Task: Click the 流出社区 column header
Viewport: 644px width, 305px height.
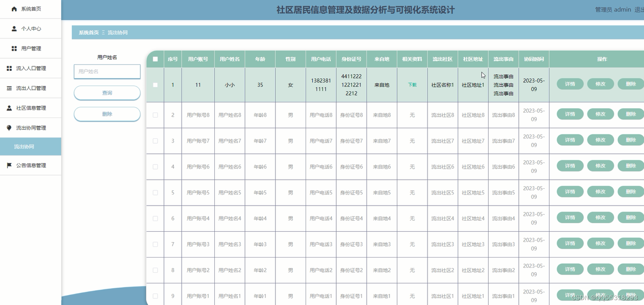Action: click(x=443, y=59)
